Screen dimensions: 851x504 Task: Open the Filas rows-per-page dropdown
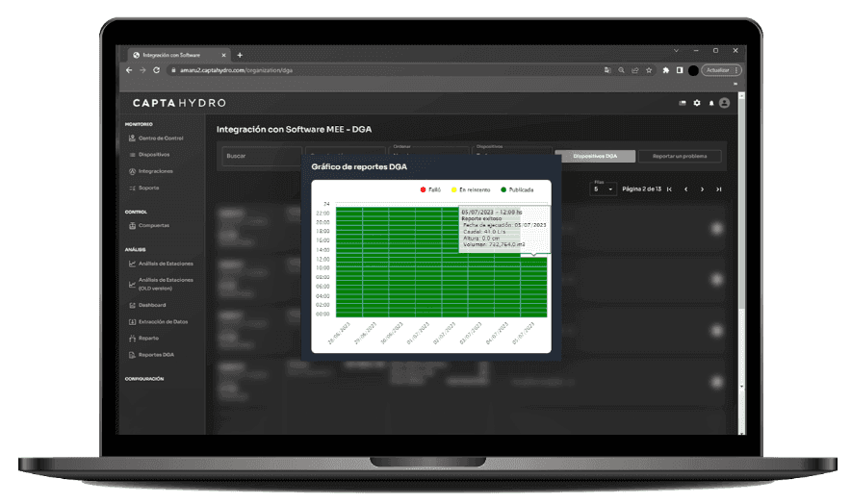pyautogui.click(x=603, y=189)
